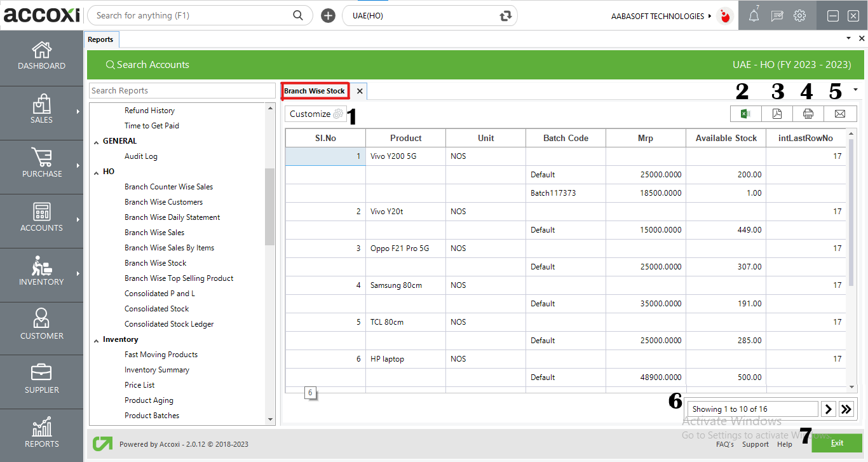
Task: Click the plus quick-add icon
Action: [x=328, y=16]
